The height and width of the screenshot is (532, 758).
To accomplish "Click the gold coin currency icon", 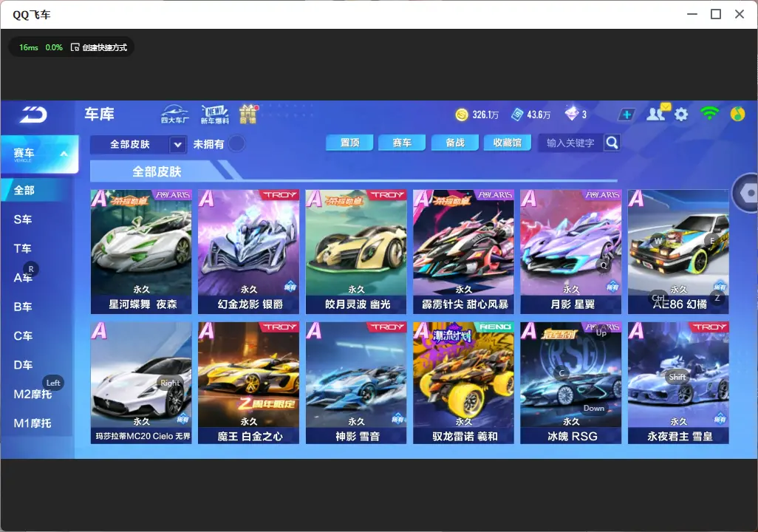I will [x=462, y=115].
